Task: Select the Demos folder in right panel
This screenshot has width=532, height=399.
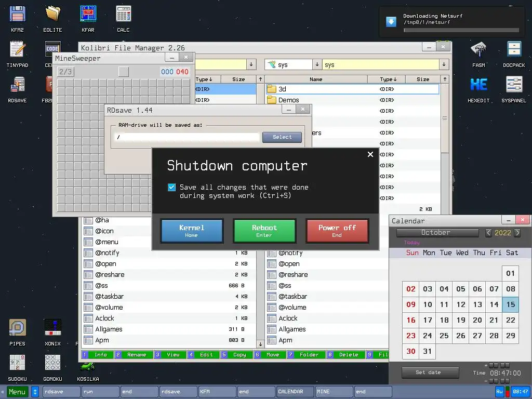Action: pyautogui.click(x=353, y=100)
